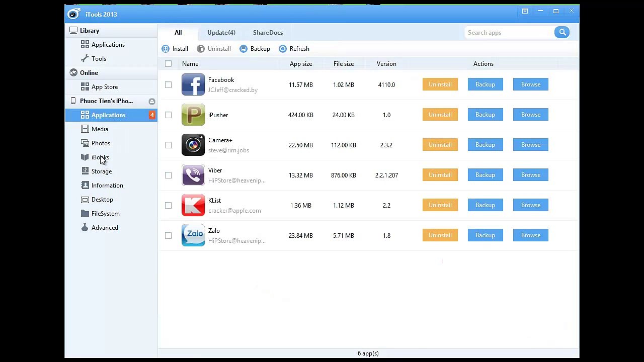
Task: Click the Facebook app icon
Action: tap(193, 84)
